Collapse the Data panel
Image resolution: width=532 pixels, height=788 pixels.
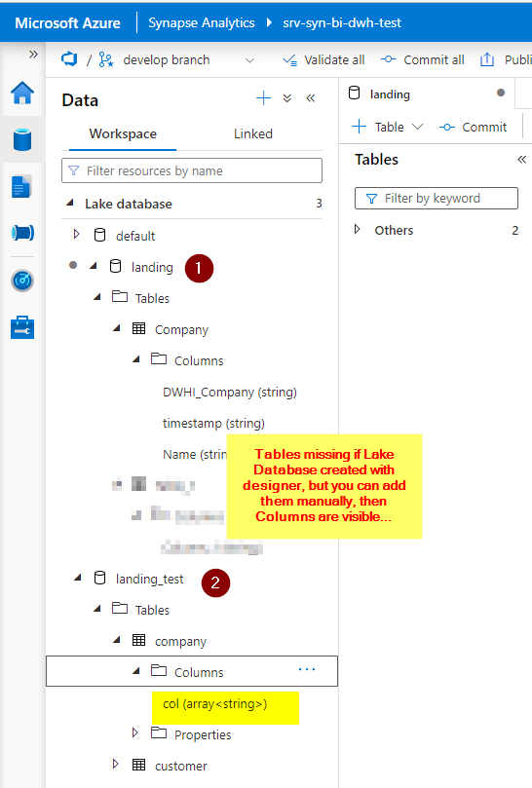pyautogui.click(x=311, y=98)
